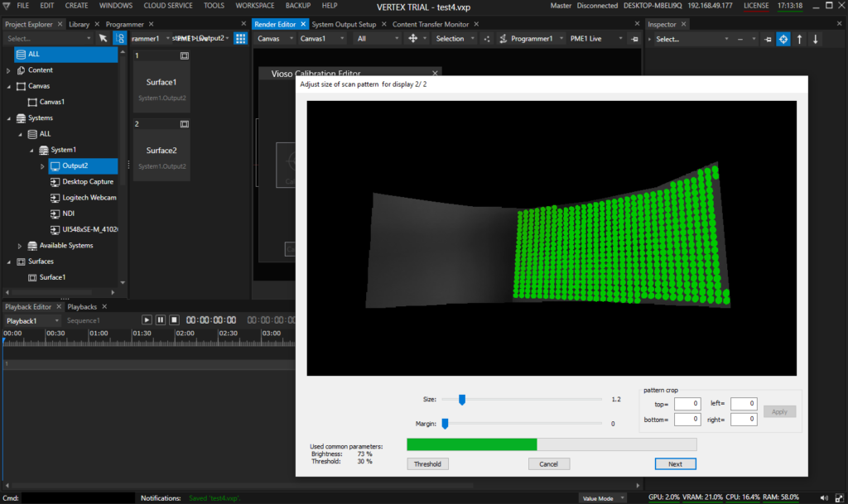
Task: Click the up arrow icon in Inspector
Action: point(799,39)
